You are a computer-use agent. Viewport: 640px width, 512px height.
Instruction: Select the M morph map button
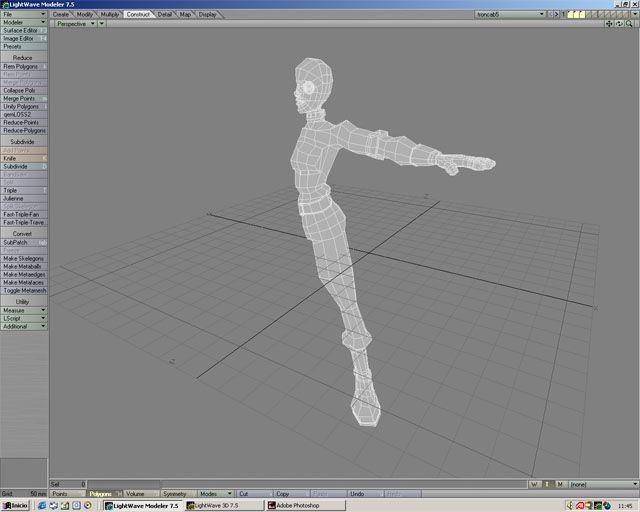pos(560,484)
